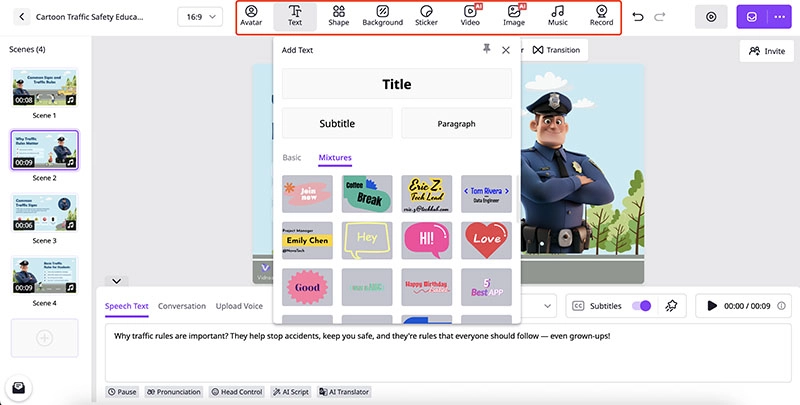Viewport: 800px width, 405px height.
Task: Open the Avatar tool
Action: [251, 16]
